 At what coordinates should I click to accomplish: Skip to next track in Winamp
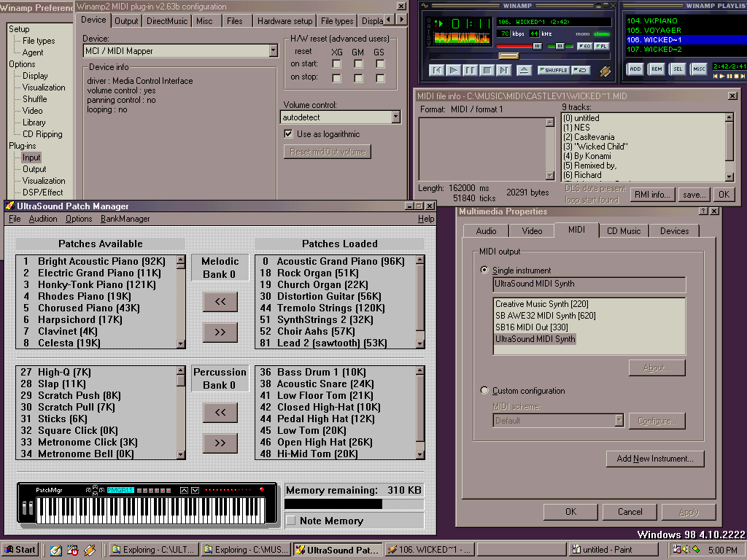tap(503, 71)
